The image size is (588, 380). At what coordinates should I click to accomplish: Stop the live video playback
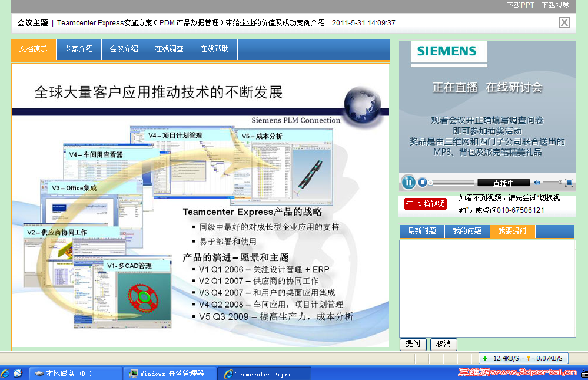423,183
